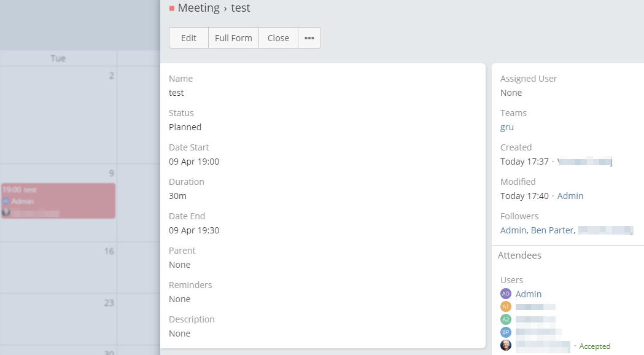Close the meeting detail dialog
Viewport: 644px width, 355px height.
278,38
